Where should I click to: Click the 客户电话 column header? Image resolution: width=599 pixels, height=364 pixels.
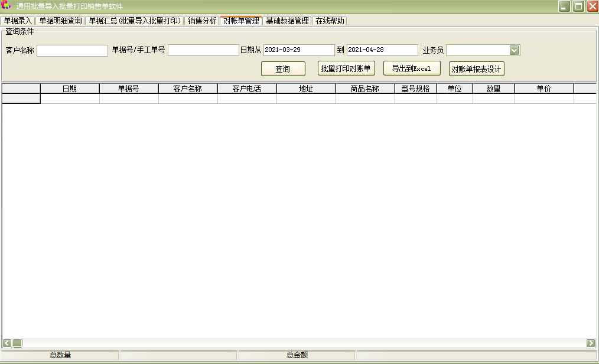point(247,88)
